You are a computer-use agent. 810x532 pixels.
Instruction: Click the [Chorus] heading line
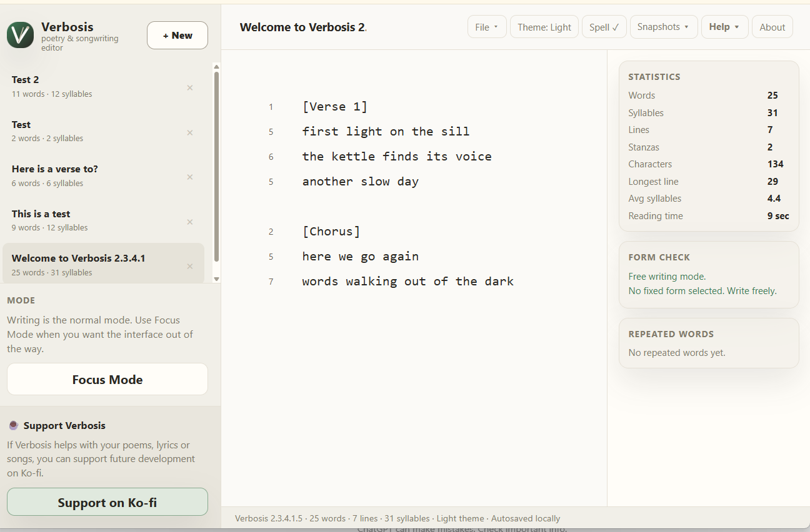click(331, 232)
